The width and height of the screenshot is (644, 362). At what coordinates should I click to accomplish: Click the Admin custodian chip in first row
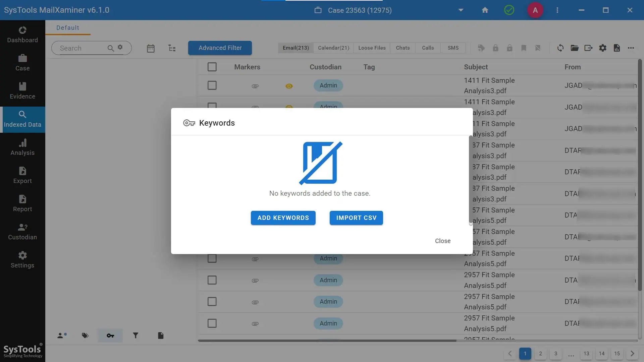[328, 85]
